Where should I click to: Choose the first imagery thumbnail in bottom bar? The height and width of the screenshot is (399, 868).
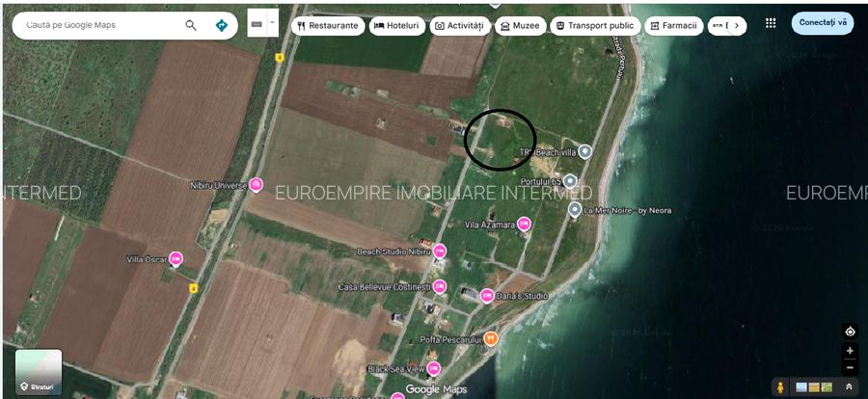click(x=801, y=386)
